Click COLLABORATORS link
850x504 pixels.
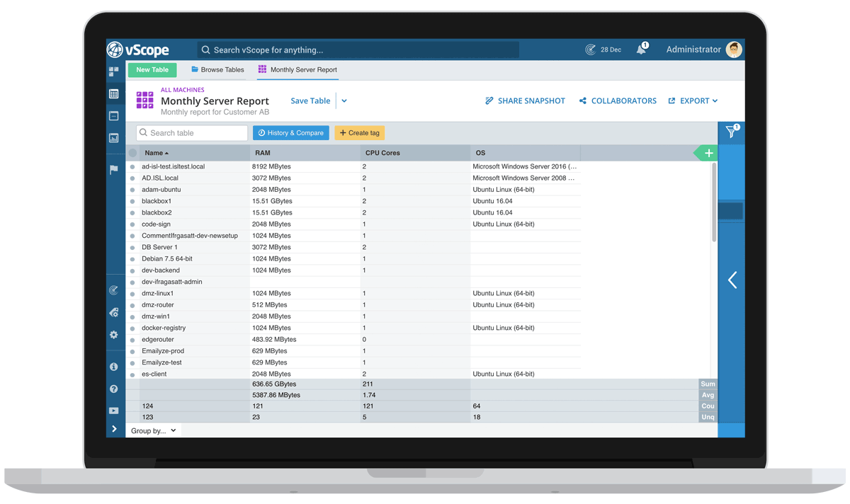[623, 101]
